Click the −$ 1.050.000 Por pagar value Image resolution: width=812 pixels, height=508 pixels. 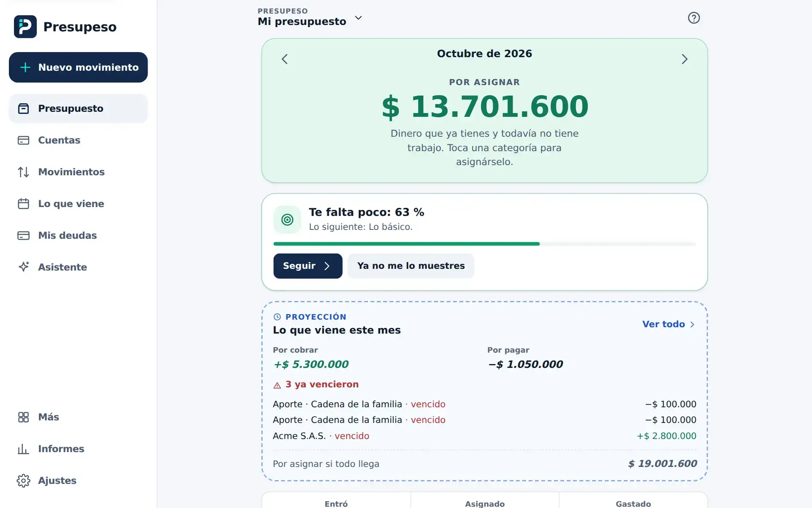click(525, 364)
